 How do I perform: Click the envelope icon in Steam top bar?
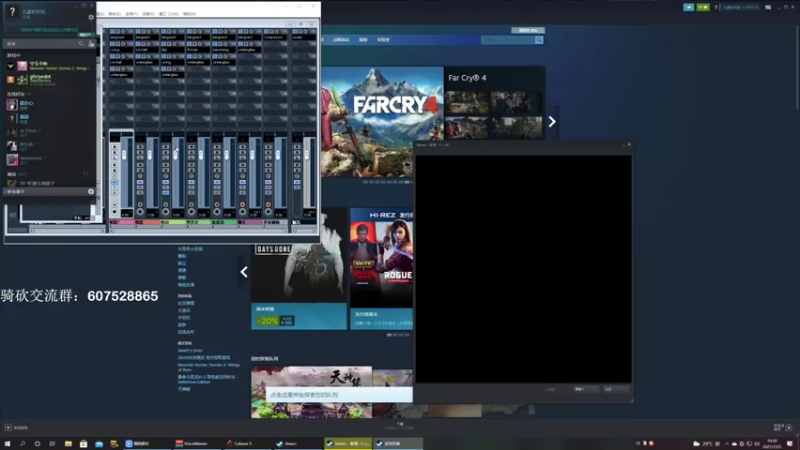(688, 7)
